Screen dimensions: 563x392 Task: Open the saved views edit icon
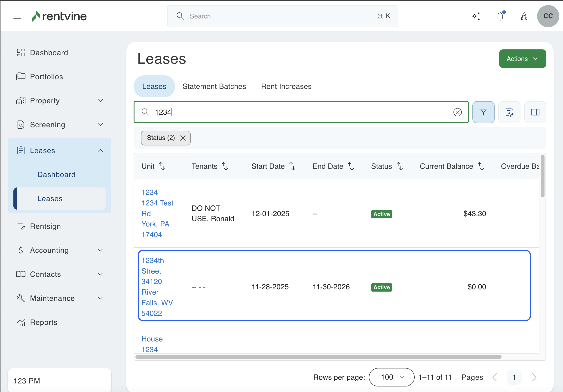coord(509,112)
